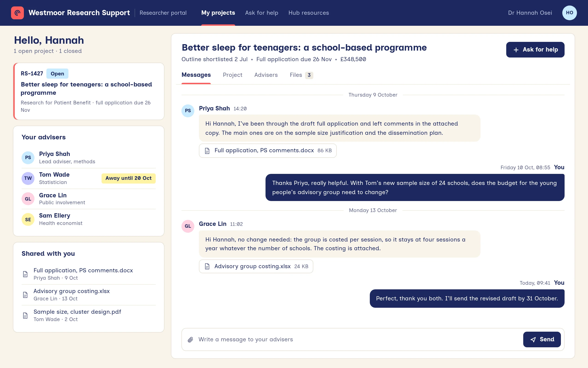Switch to the Messages tab
The image size is (588, 368).
pos(196,75)
